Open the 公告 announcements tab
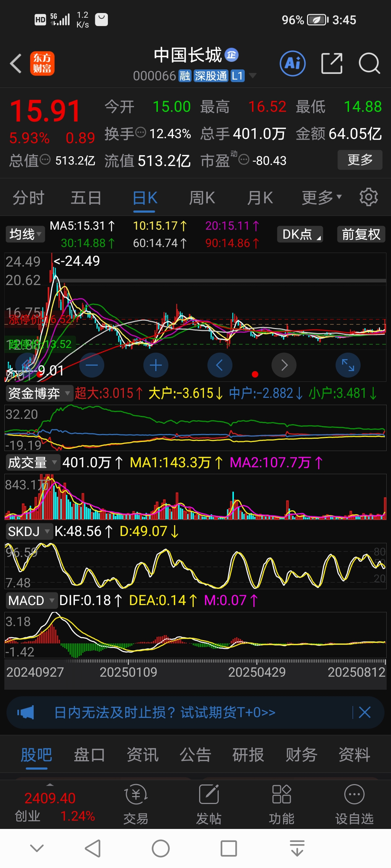The width and height of the screenshot is (391, 868). pyautogui.click(x=195, y=755)
